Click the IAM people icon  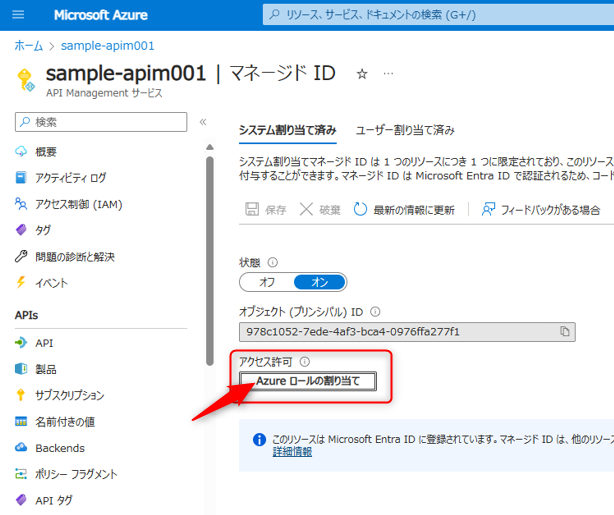(21, 204)
